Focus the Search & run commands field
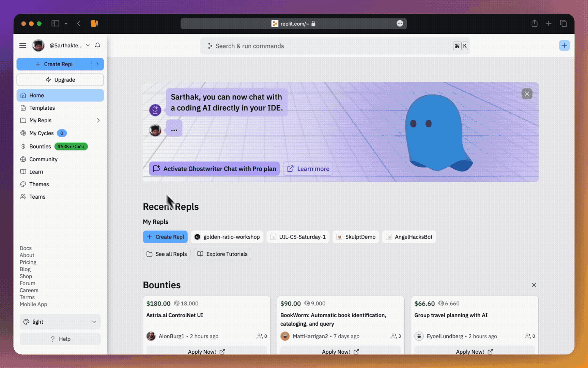Screen dimensions: 588x368 tap(335, 46)
